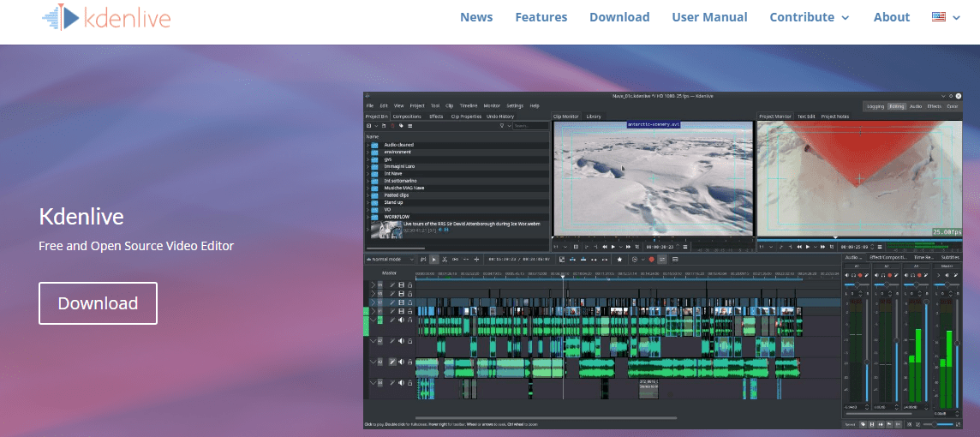The image size is (980, 437).
Task: Hide the highlighted V2 video track
Action: (x=401, y=302)
